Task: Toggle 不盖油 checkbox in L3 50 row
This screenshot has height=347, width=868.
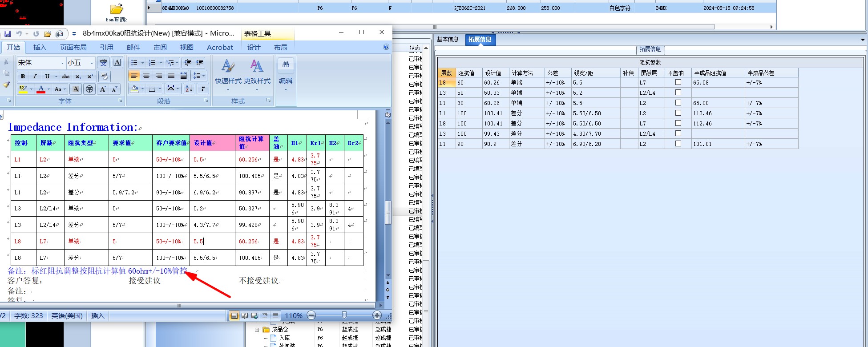Action: tap(678, 93)
